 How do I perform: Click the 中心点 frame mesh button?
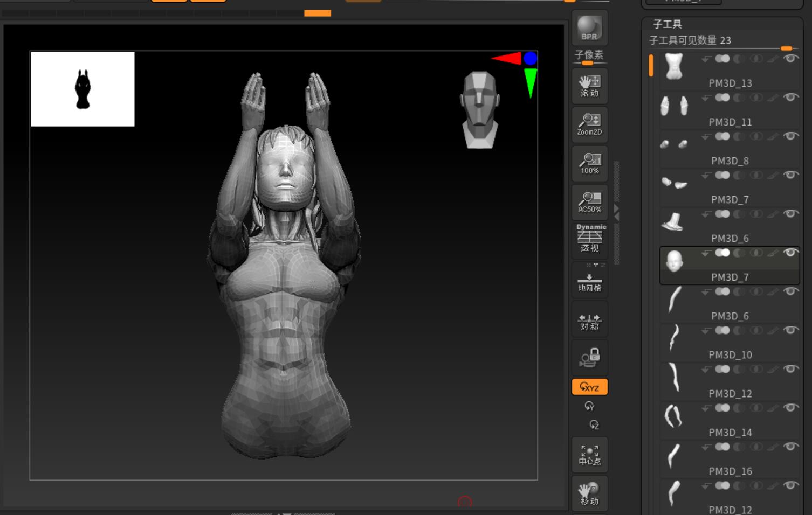589,455
